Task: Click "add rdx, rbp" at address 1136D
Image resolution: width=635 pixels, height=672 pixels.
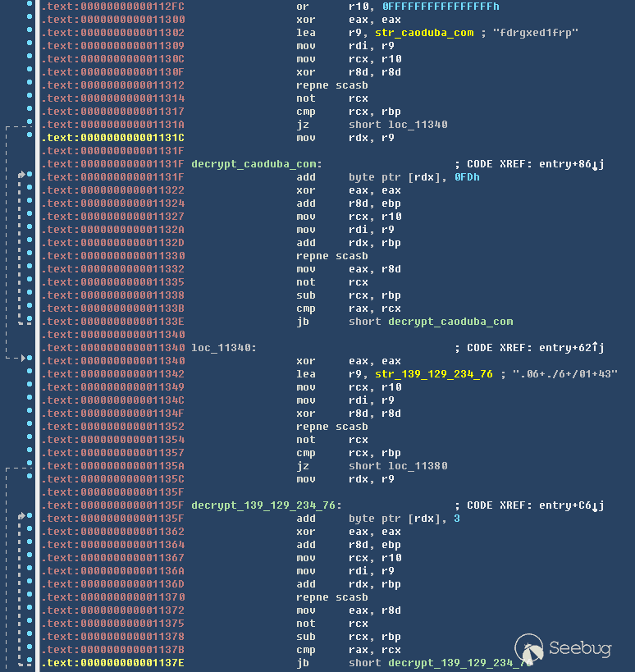Action: click(349, 583)
